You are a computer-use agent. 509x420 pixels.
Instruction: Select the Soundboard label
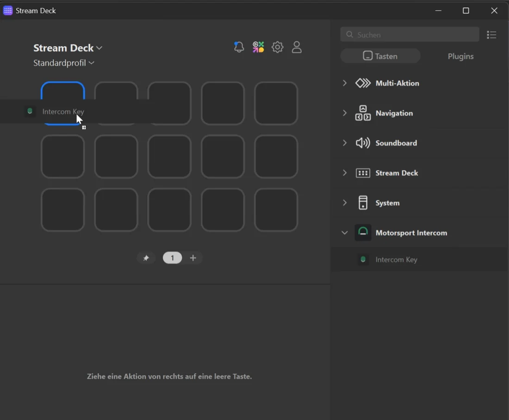pos(396,143)
